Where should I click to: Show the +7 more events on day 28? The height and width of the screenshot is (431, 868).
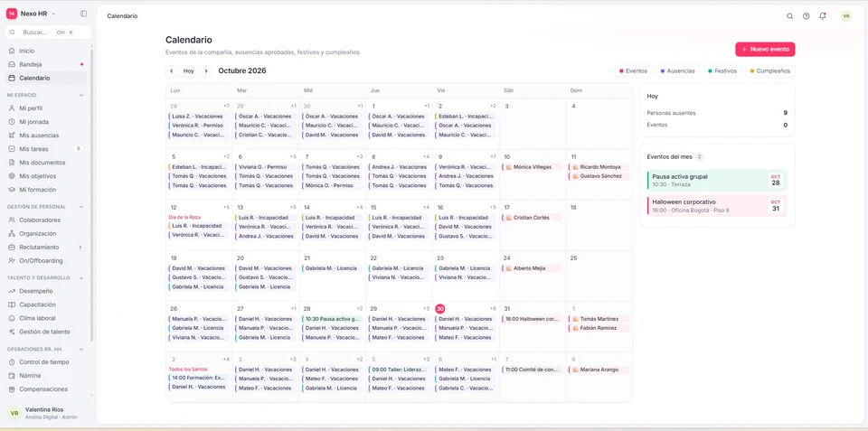(226, 106)
